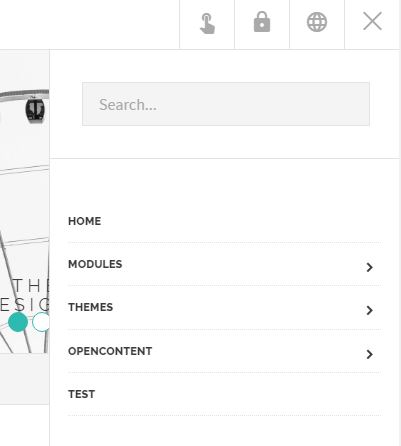Select the THEMES menu entry
Viewport: 401px width, 446px height.
click(90, 307)
